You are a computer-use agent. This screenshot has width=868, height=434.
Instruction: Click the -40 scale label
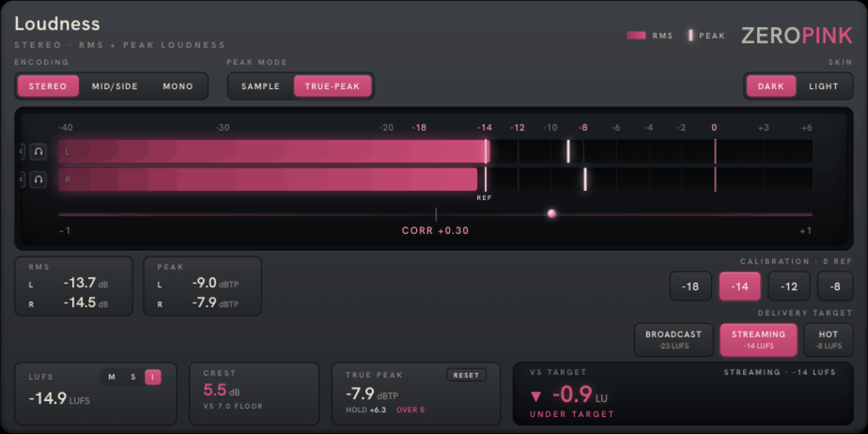(65, 128)
